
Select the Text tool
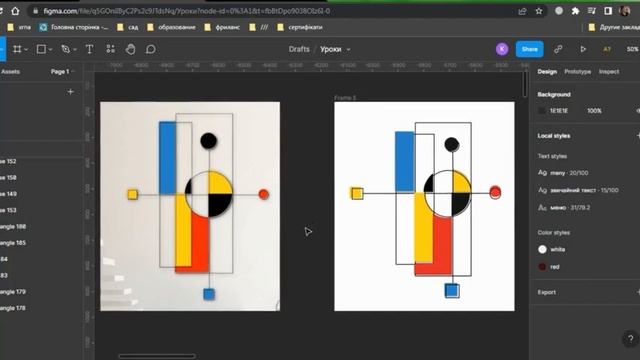89,49
